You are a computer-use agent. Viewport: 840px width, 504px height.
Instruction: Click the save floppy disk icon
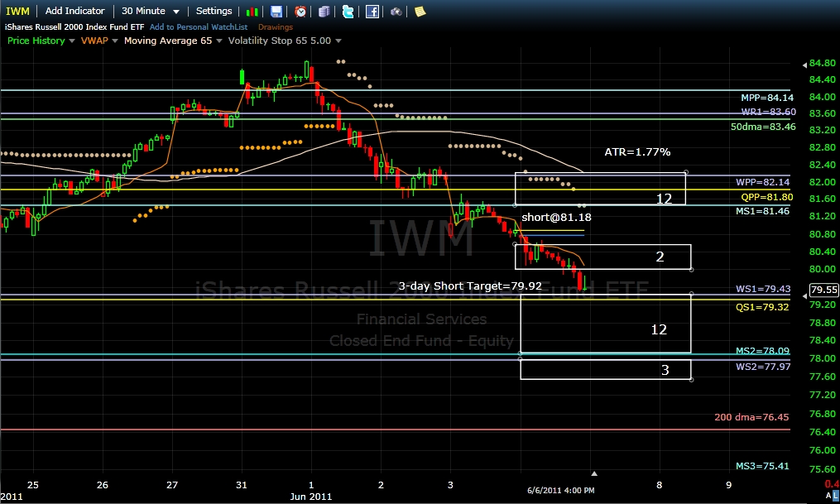click(276, 12)
